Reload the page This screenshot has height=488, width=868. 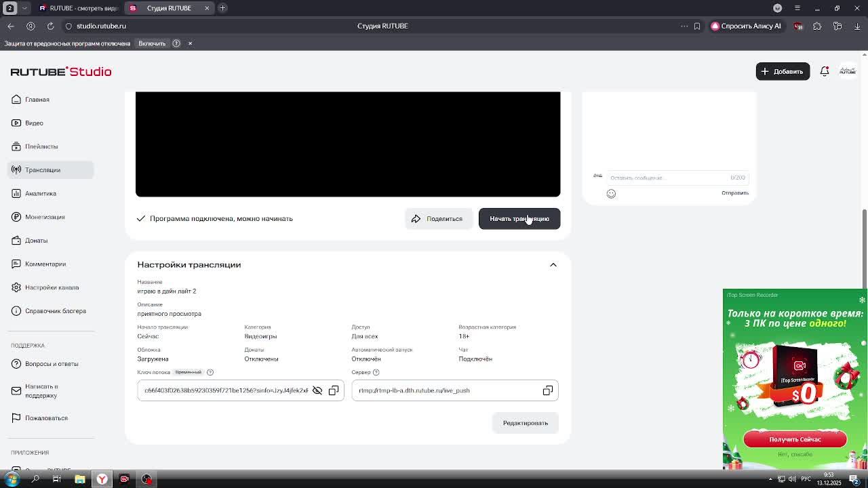click(x=50, y=26)
